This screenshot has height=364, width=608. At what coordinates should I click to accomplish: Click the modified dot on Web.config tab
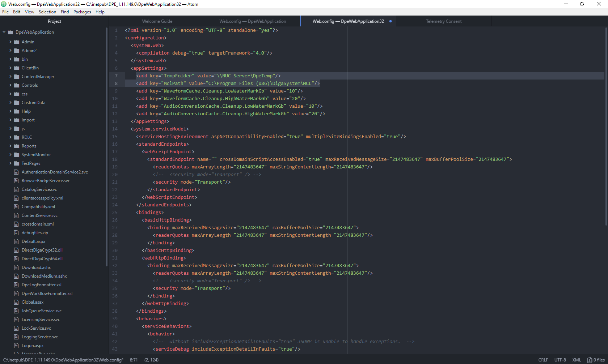point(390,21)
